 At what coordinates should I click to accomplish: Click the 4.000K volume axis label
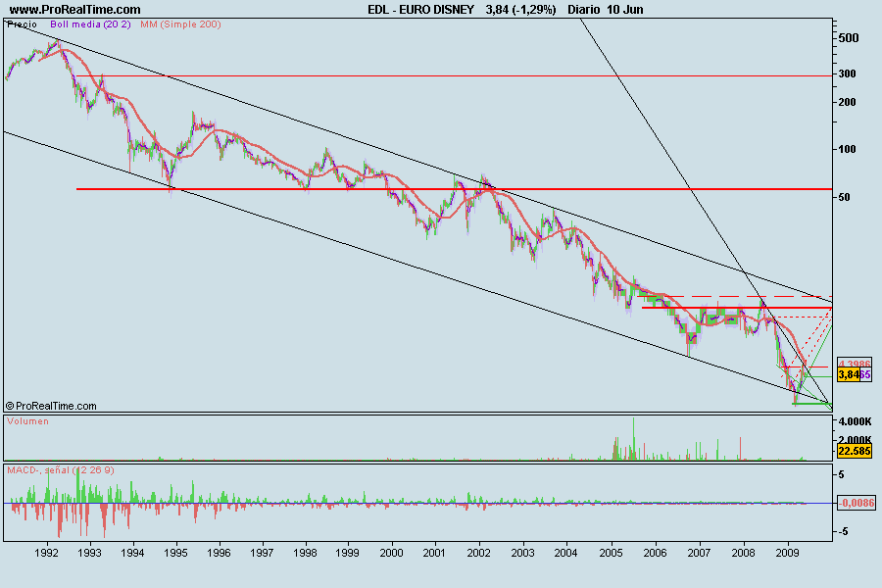[855, 421]
